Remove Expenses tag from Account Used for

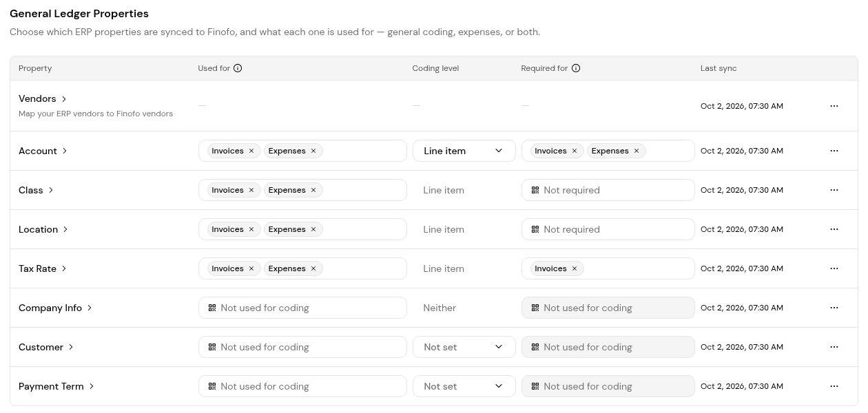[313, 151]
